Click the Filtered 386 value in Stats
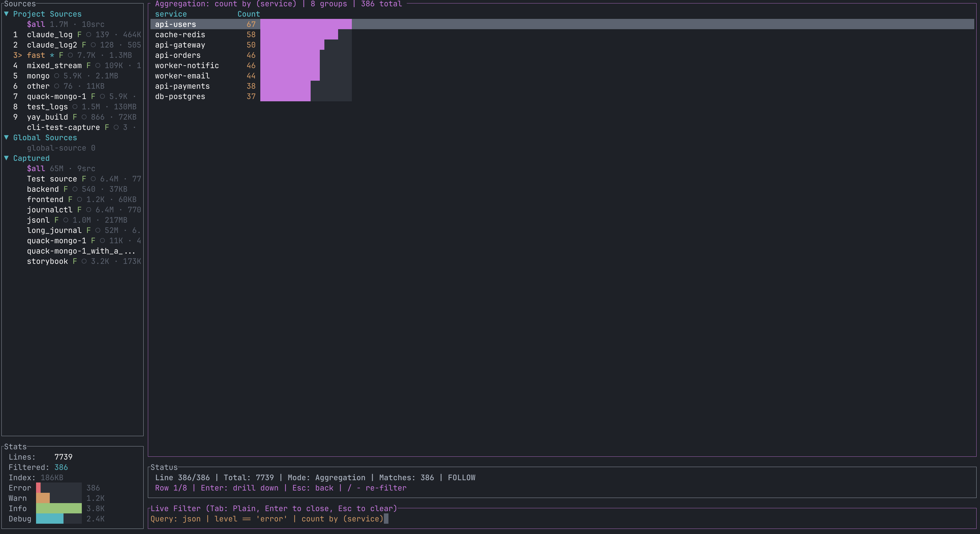980x534 pixels. point(61,467)
